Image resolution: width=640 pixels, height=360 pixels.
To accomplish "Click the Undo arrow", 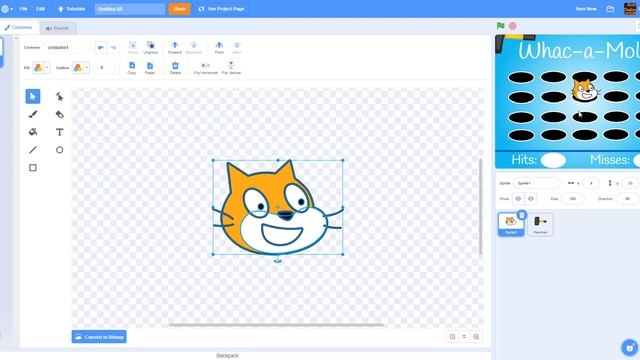I will tap(101, 47).
